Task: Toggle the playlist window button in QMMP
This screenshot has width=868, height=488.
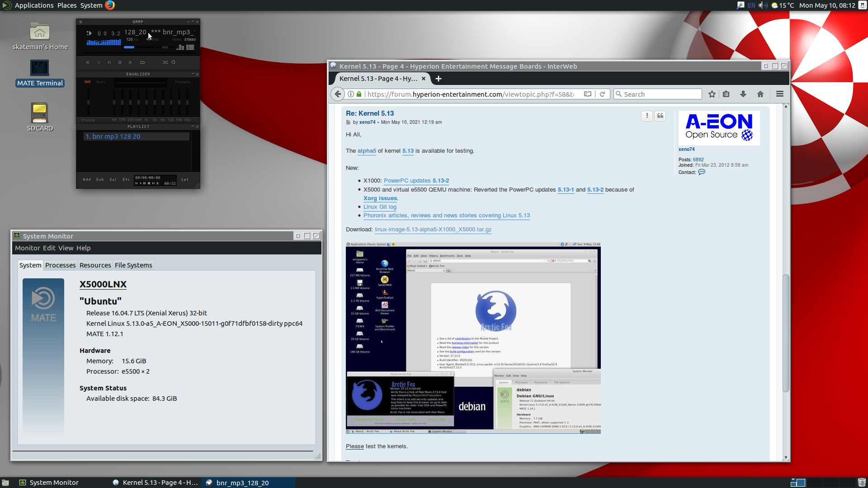Action: pos(190,47)
